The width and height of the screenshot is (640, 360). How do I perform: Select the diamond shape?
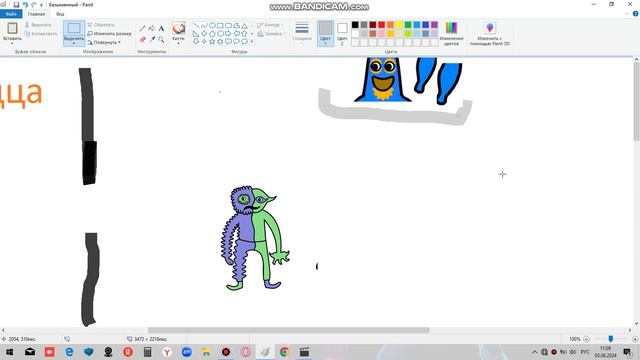[x=204, y=33]
